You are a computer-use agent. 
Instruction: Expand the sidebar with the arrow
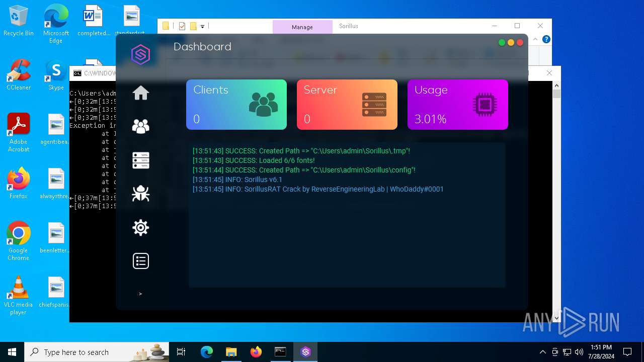140,294
